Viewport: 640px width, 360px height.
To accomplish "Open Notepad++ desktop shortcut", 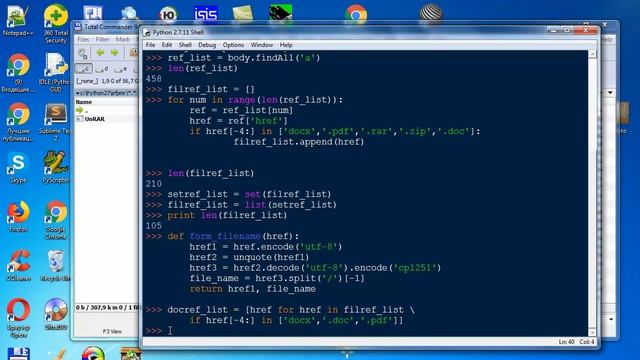I will click(18, 20).
